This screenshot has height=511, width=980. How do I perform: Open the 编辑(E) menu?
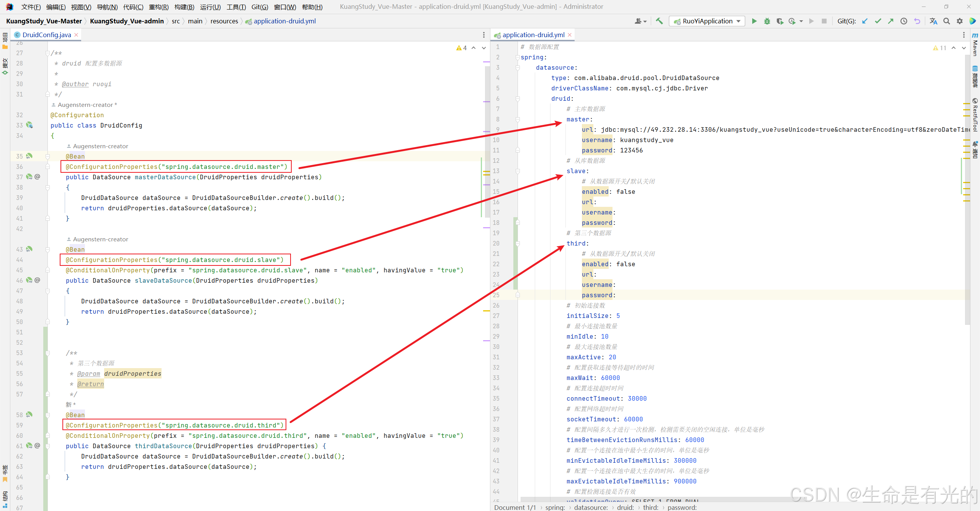pos(56,7)
